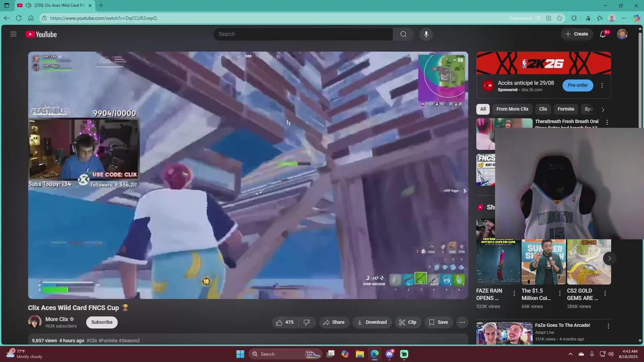644x362 pixels.
Task: Click the Windows taskbar Search box
Action: [x=285, y=354]
